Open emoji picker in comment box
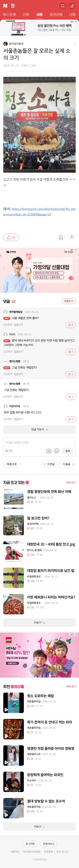This screenshot has width=79, height=868. [x=57, y=451]
